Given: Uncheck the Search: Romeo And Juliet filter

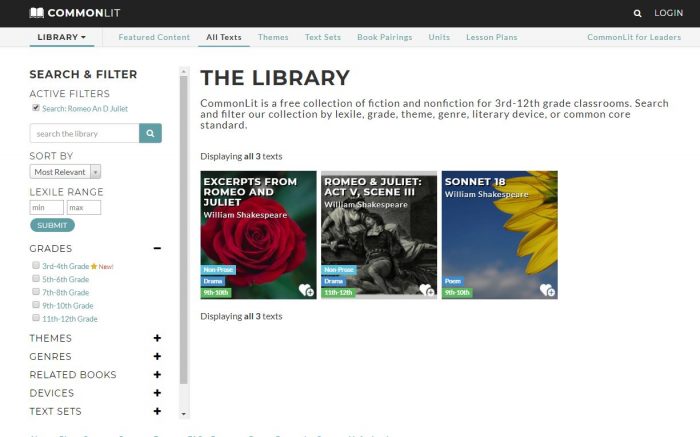Looking at the screenshot, I should pyautogui.click(x=36, y=108).
